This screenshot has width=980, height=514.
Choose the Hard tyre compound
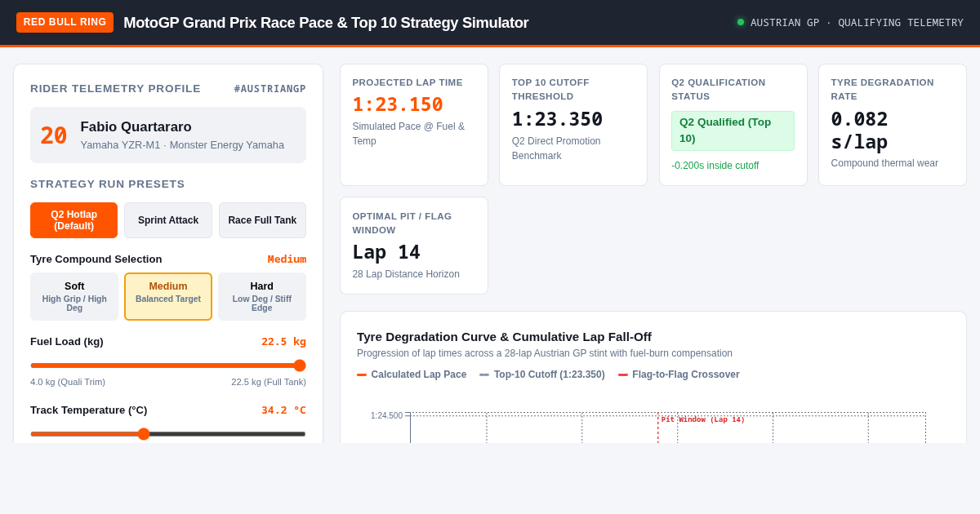tap(262, 297)
